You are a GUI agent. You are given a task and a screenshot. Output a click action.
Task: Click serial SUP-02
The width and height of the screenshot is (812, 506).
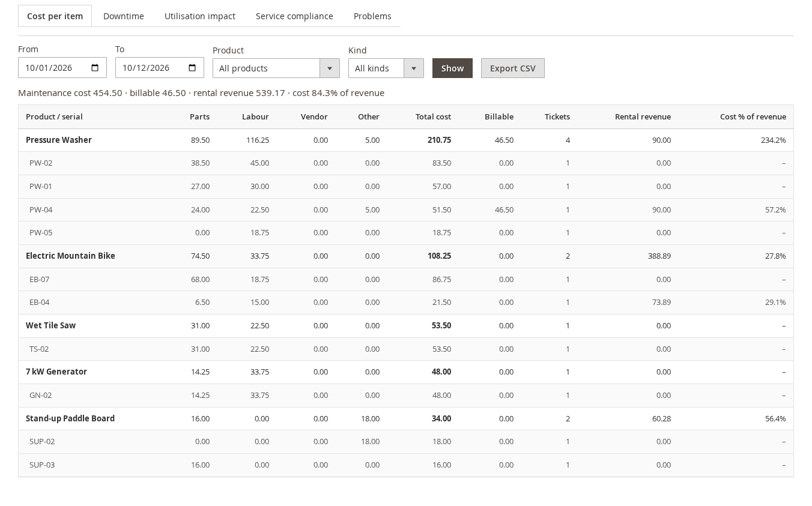point(42,442)
